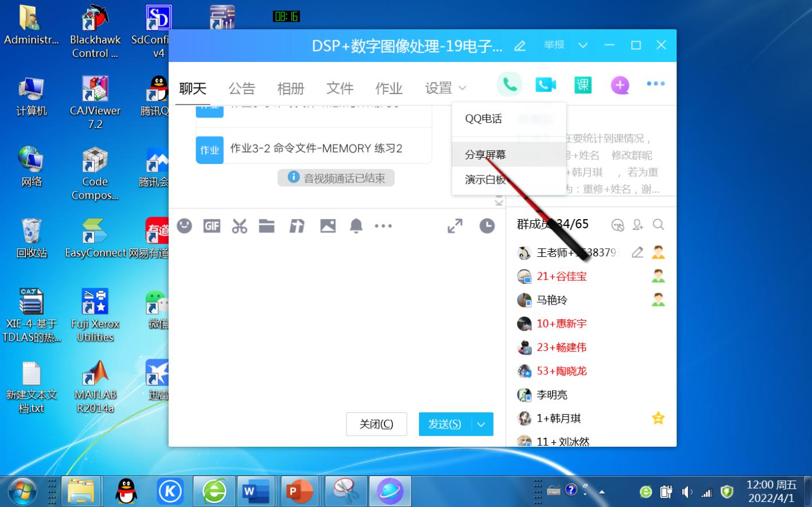Open Word from the Windows taskbar
The height and width of the screenshot is (507, 812).
tap(255, 492)
